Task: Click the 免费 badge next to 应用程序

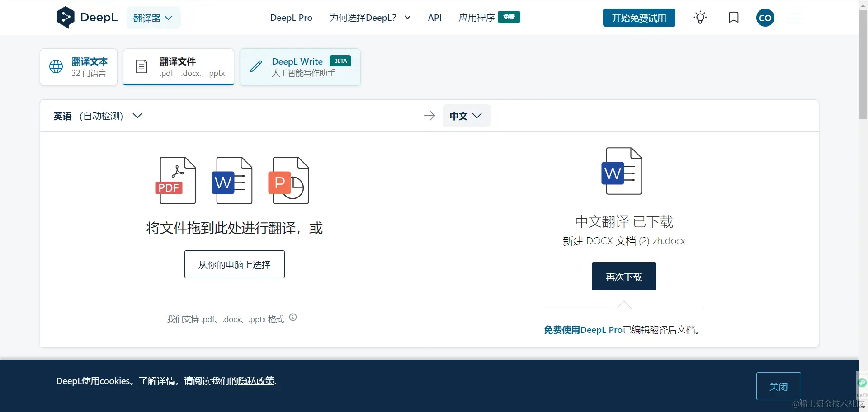Action: tap(509, 17)
